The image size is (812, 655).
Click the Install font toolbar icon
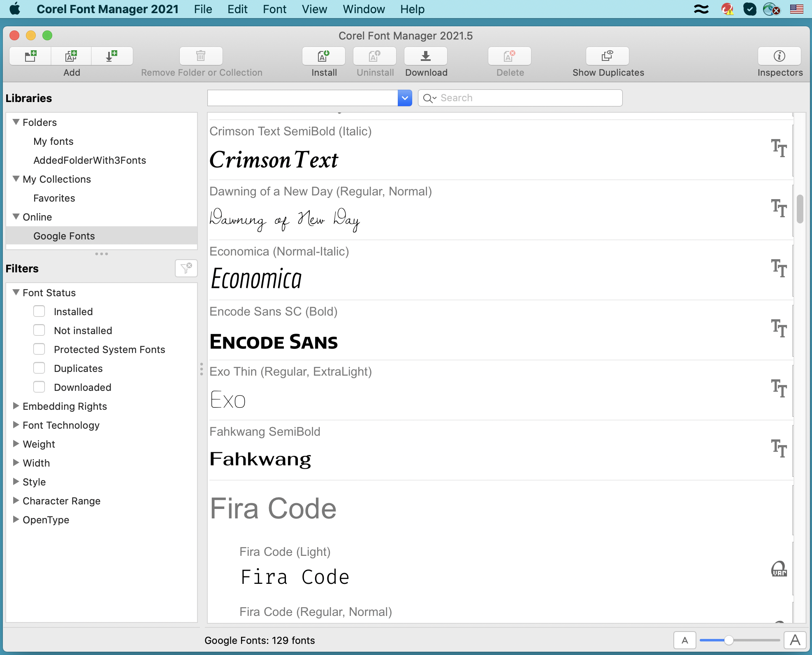324,56
